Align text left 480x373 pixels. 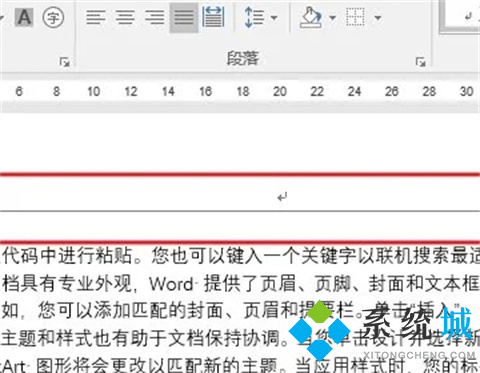pyautogui.click(x=96, y=17)
